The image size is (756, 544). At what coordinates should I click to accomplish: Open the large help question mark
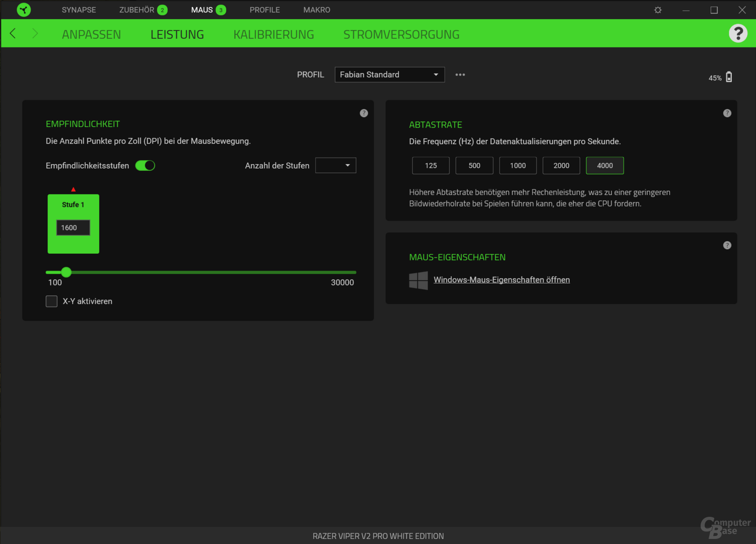738,33
